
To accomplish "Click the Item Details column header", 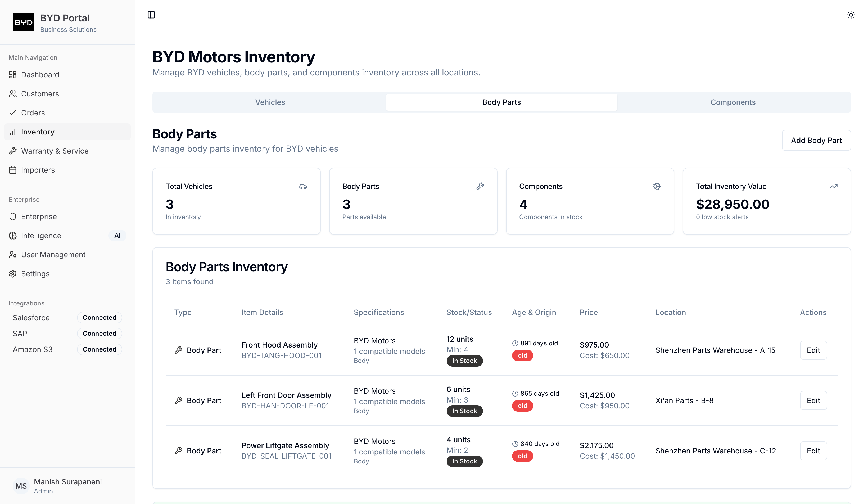I will point(262,312).
